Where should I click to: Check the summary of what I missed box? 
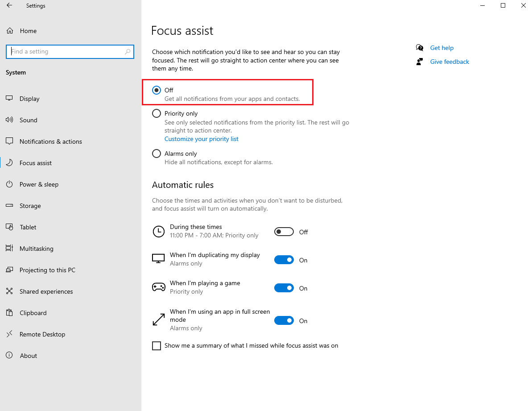pos(157,345)
